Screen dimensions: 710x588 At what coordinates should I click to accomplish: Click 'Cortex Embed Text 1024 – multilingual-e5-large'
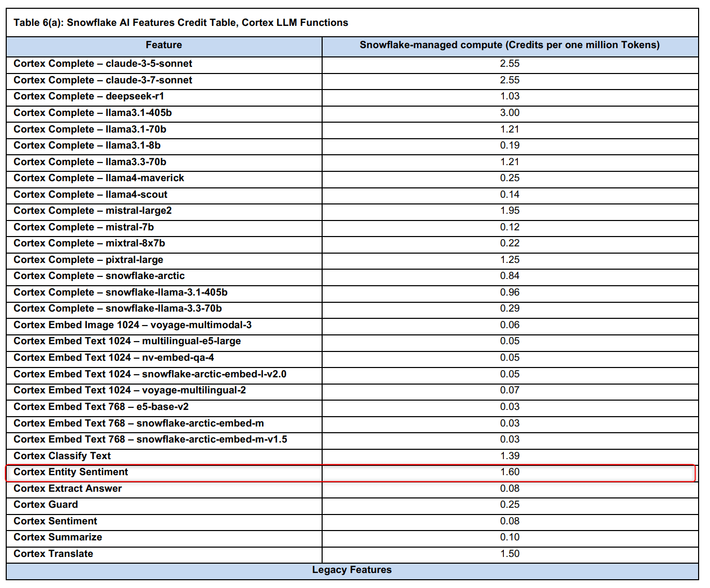(x=127, y=341)
